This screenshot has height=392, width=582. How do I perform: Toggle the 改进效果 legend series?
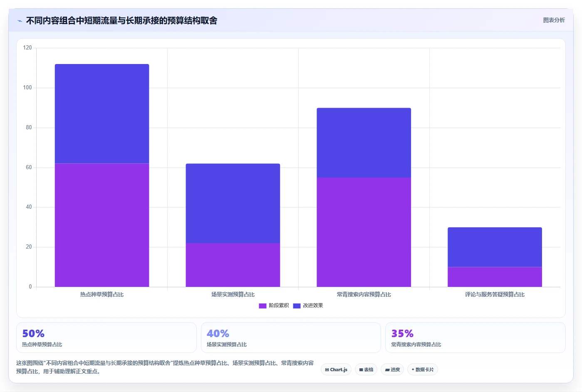pyautogui.click(x=308, y=306)
